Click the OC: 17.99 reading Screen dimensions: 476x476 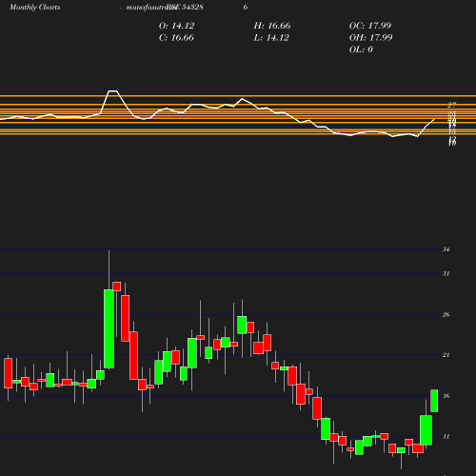pyautogui.click(x=370, y=26)
